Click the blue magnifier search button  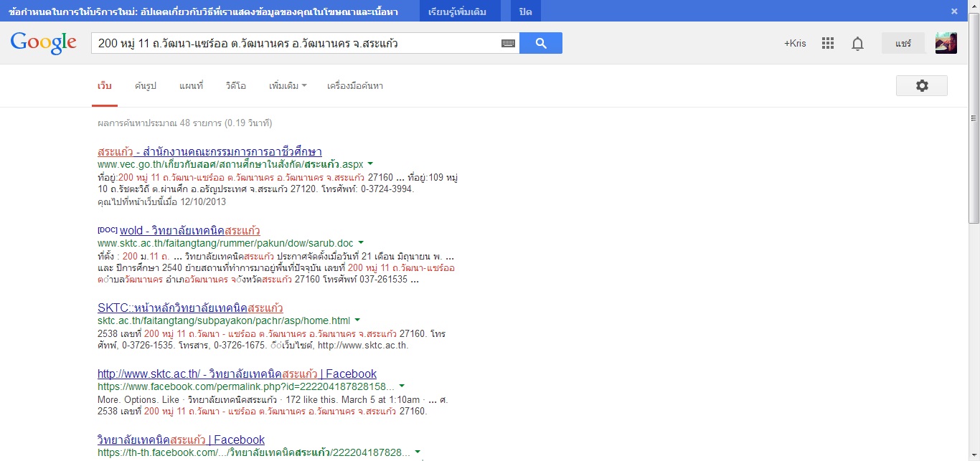tap(541, 43)
